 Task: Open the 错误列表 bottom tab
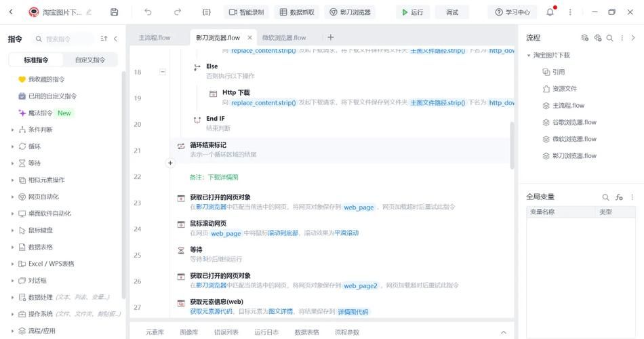(x=226, y=332)
